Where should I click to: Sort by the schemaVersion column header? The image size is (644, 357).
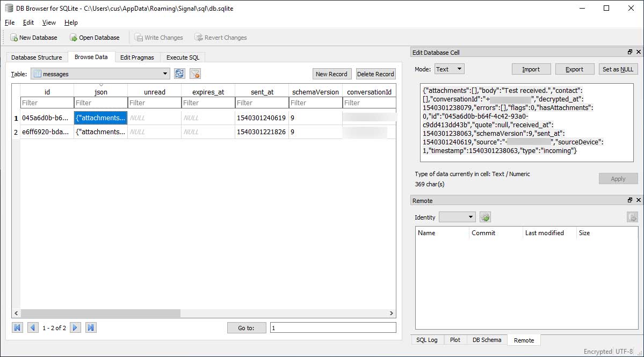pos(316,91)
